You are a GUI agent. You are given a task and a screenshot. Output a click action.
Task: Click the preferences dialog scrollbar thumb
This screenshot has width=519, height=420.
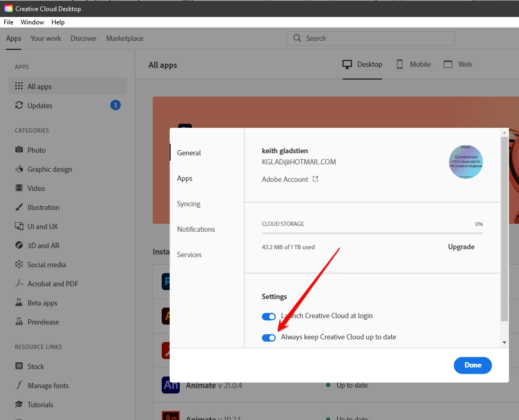coord(504,229)
